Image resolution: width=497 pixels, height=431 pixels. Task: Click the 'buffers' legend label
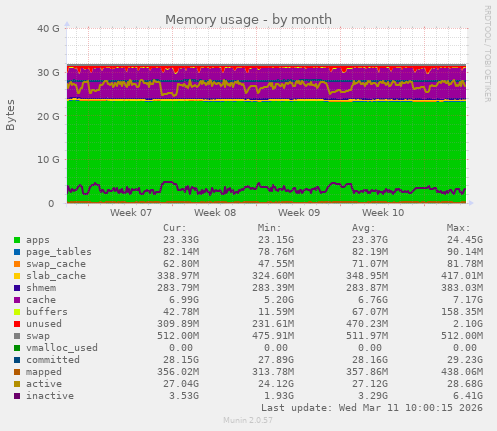coord(47,312)
